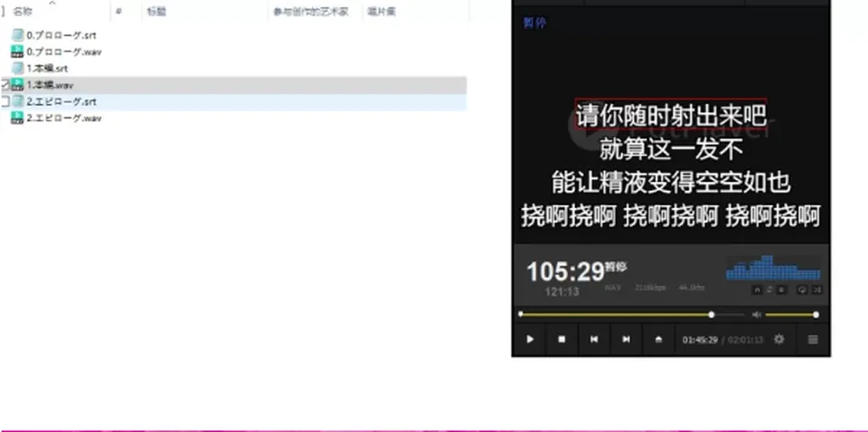Image resolution: width=868 pixels, height=432 pixels.
Task: Select file name 1.本编.srt
Action: [x=47, y=68]
